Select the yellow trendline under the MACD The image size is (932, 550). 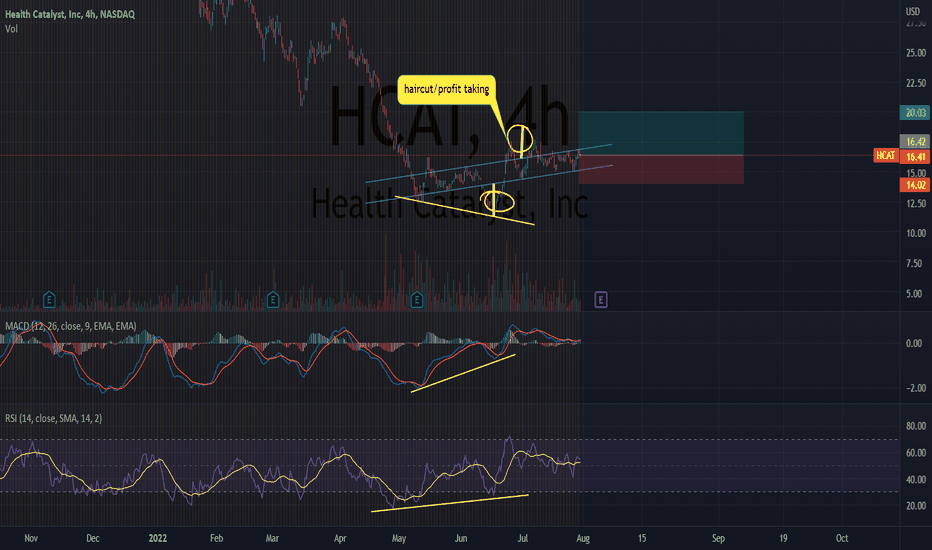coord(463,373)
